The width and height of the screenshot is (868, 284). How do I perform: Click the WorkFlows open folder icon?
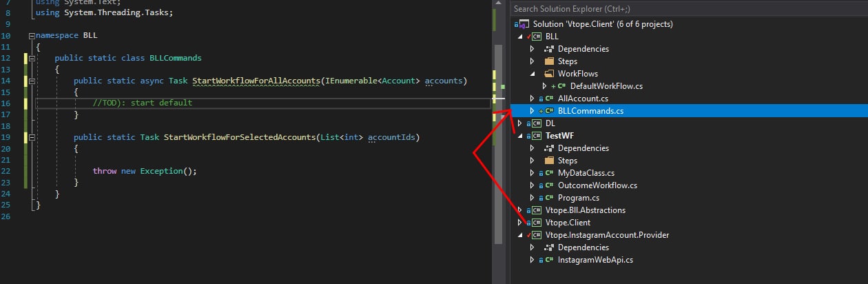click(x=549, y=74)
